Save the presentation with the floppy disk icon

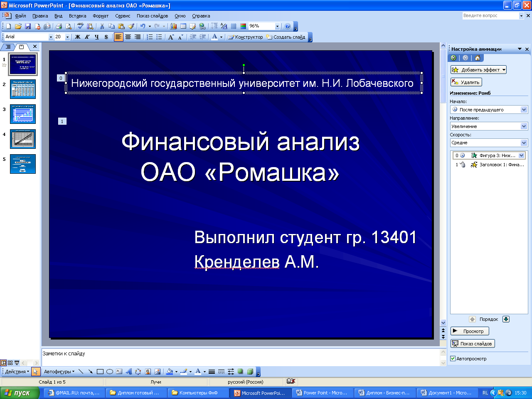click(x=28, y=26)
